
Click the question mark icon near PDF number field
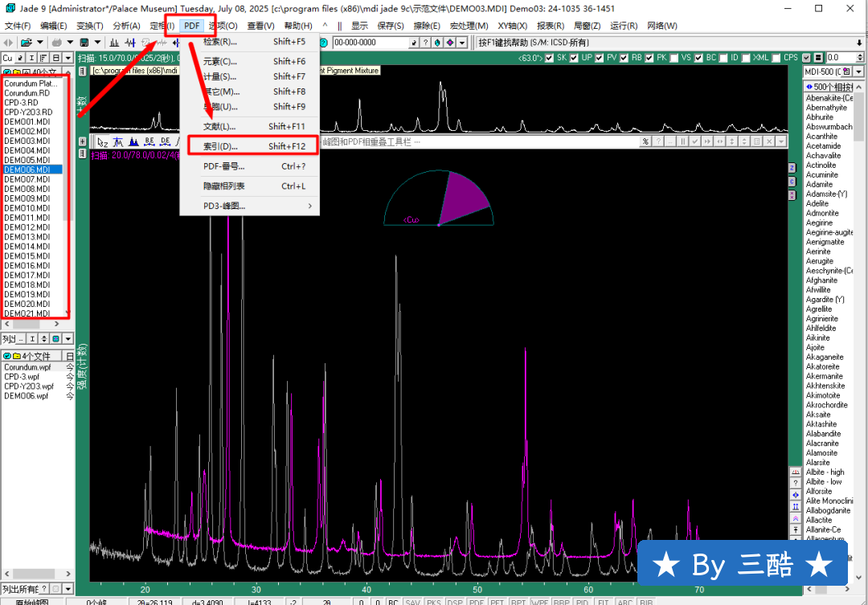pos(425,43)
